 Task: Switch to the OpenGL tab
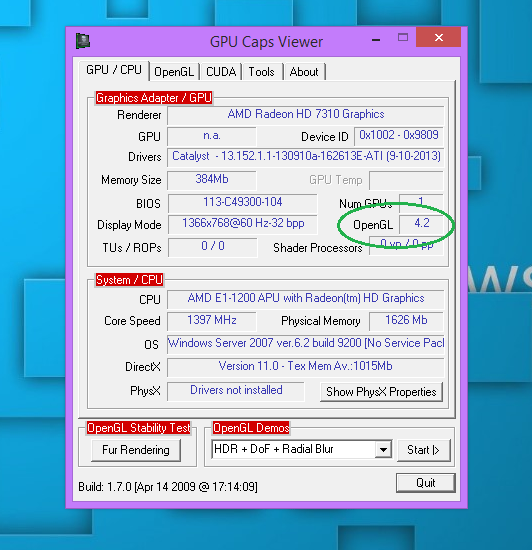(174, 72)
